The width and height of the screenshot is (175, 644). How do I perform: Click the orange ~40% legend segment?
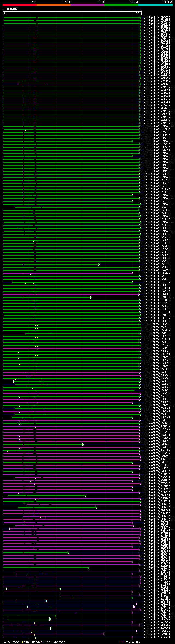coord(54,5)
